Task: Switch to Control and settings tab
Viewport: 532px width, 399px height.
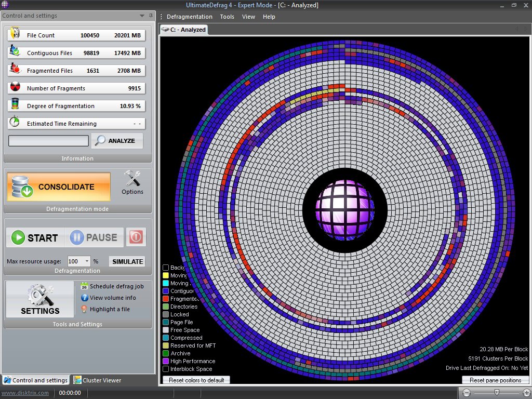Action: [36, 380]
